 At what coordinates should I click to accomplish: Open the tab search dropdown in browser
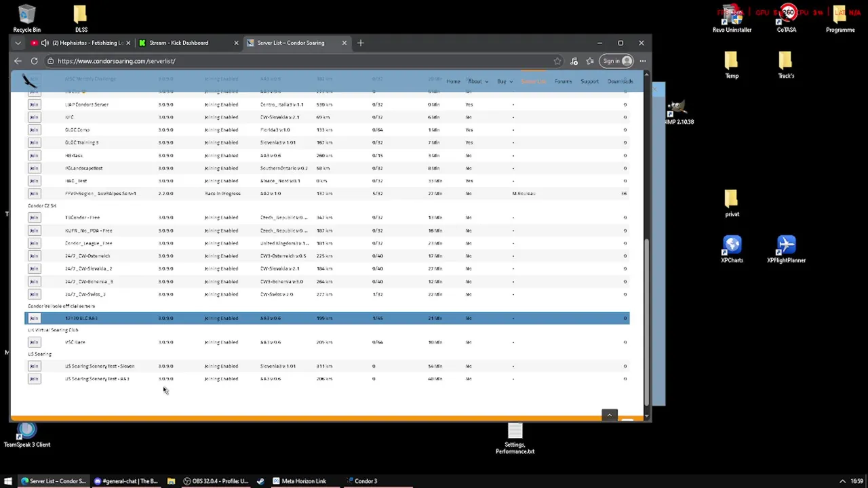[18, 43]
